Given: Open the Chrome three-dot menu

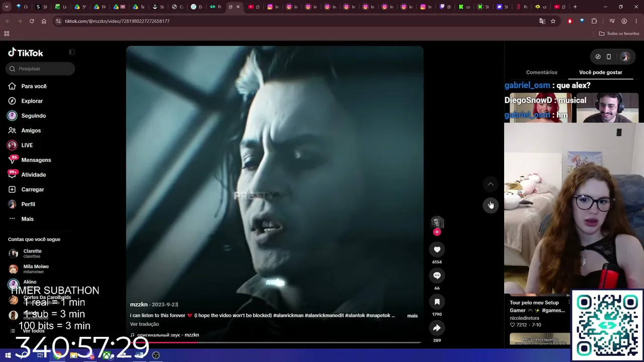Looking at the screenshot, I should tap(635, 21).
